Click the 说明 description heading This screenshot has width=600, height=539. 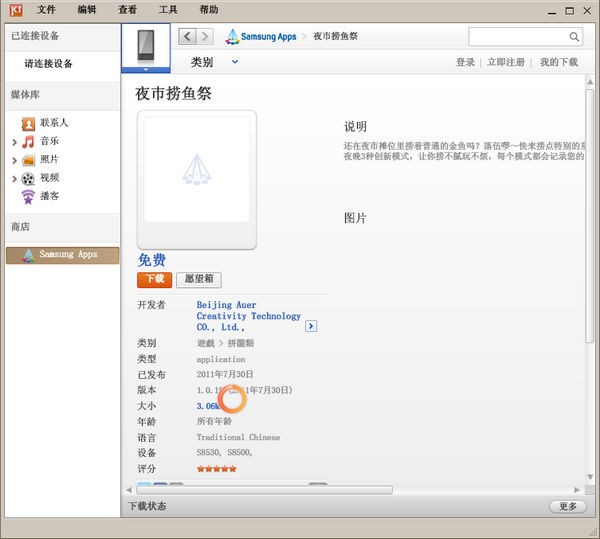[355, 127]
